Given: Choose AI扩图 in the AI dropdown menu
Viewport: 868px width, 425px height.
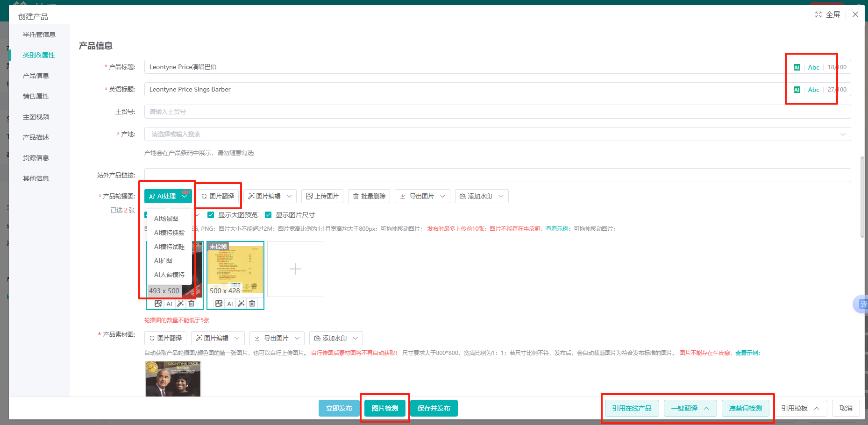Looking at the screenshot, I should click(x=164, y=261).
